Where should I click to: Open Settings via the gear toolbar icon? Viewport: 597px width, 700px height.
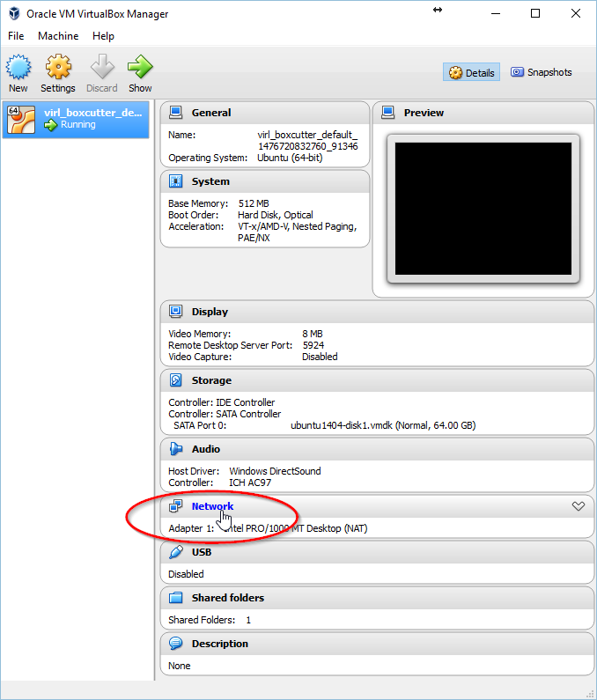(x=58, y=67)
